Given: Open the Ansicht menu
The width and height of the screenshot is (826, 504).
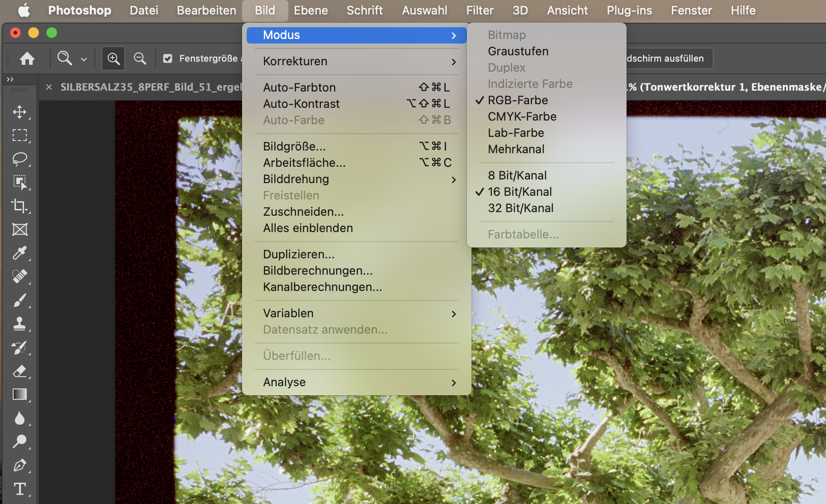Looking at the screenshot, I should point(567,10).
